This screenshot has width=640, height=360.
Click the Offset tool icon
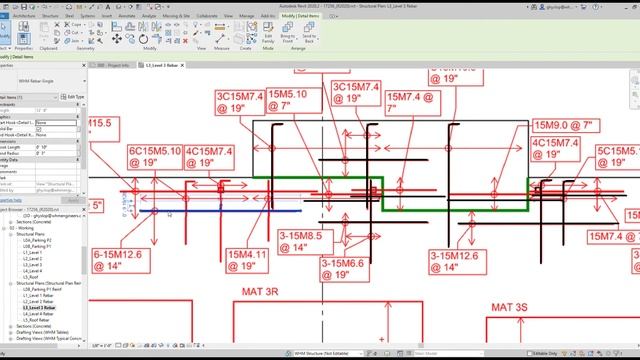(130, 27)
